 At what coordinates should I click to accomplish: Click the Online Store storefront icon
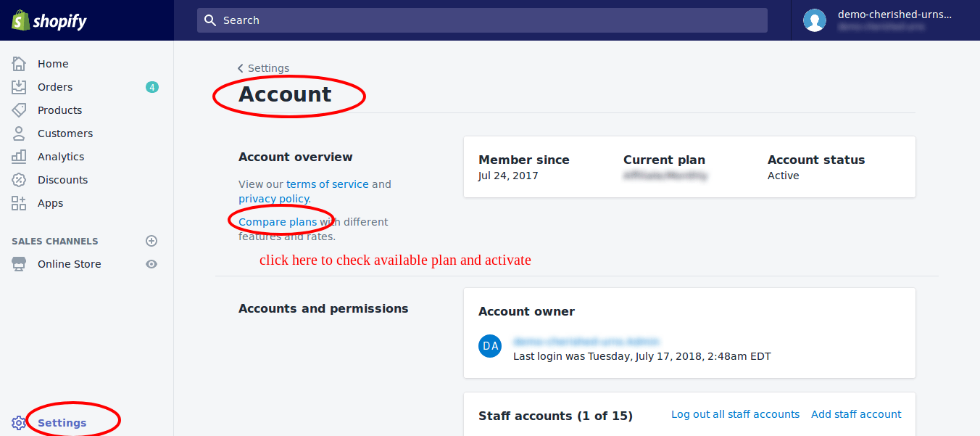tap(19, 264)
